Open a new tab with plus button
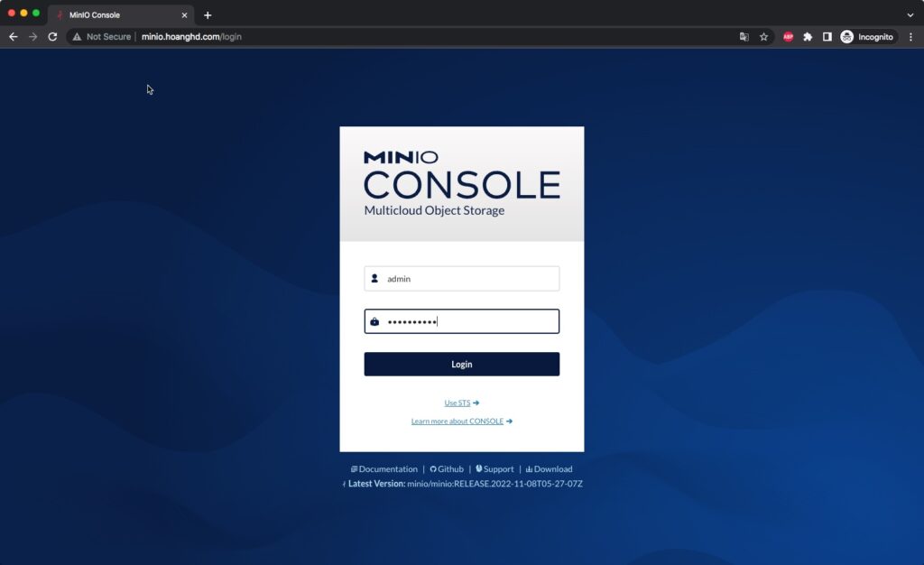Image resolution: width=924 pixels, height=565 pixels. 208,15
